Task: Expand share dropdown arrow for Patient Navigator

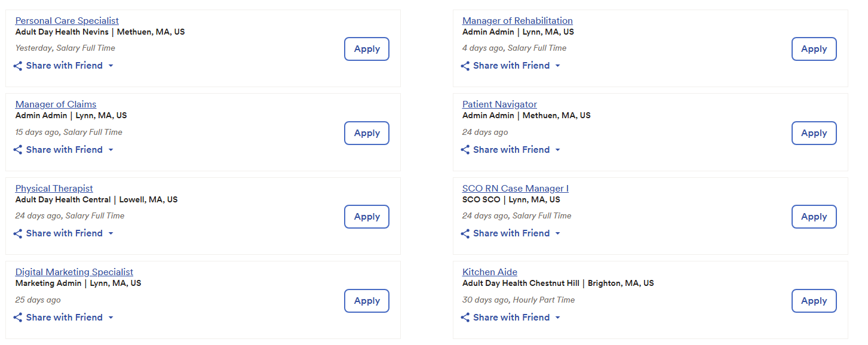Action: (x=558, y=150)
